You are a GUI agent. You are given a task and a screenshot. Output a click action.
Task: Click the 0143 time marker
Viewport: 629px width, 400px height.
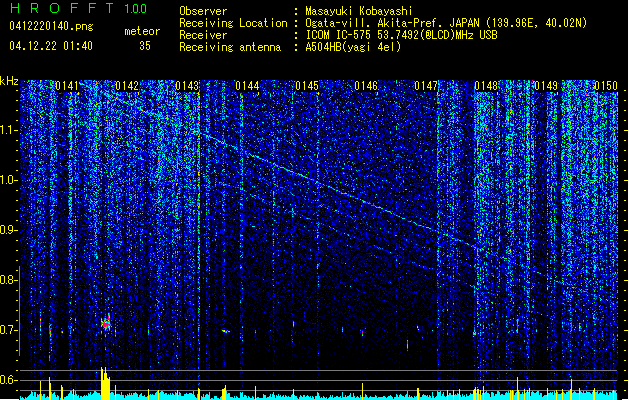(x=187, y=86)
